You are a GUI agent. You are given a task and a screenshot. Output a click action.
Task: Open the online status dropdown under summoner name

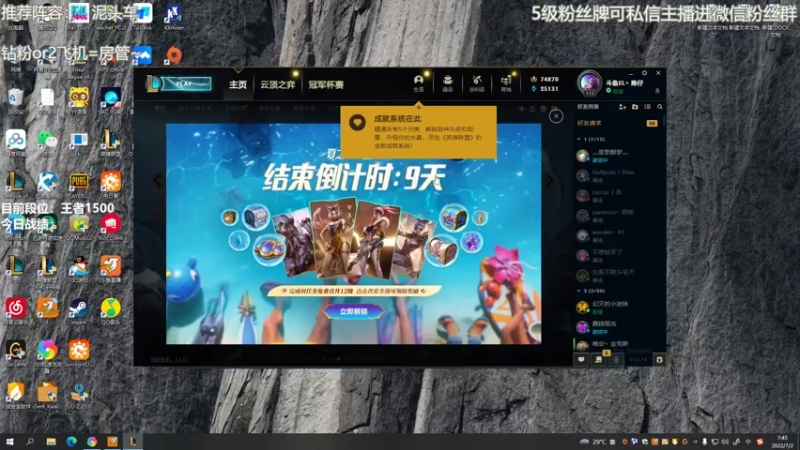[x=615, y=91]
